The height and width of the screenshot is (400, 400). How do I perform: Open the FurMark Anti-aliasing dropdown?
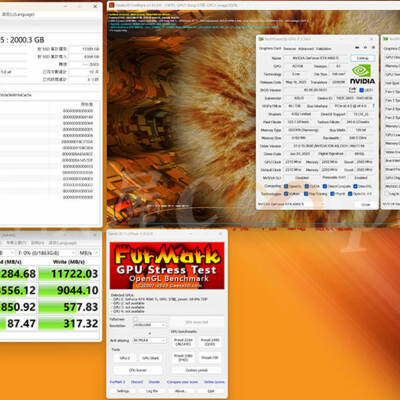[149, 340]
